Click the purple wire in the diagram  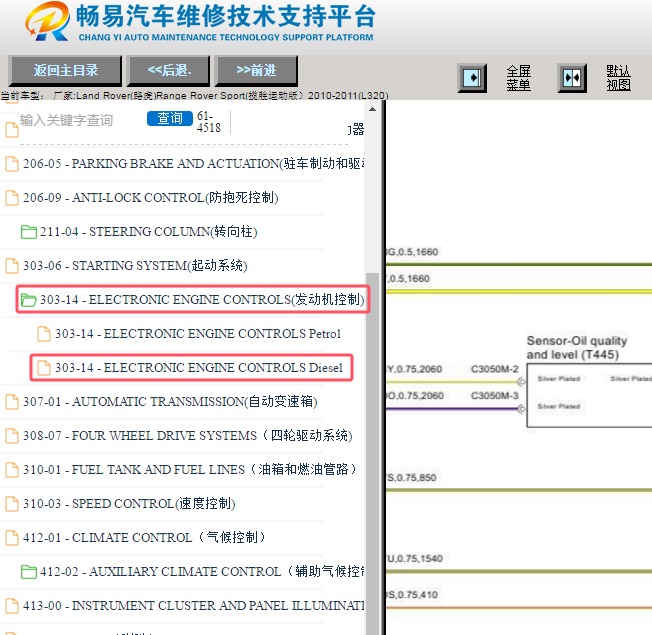coord(452,409)
